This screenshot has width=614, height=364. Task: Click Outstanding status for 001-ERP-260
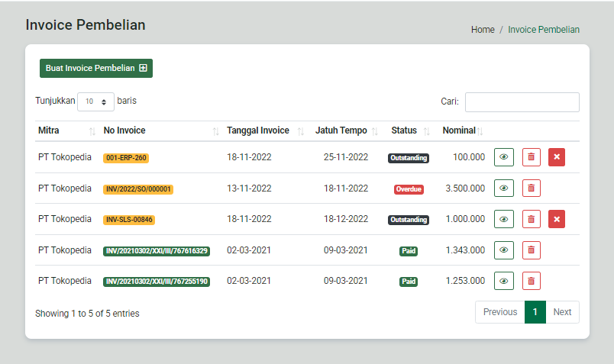[409, 158]
